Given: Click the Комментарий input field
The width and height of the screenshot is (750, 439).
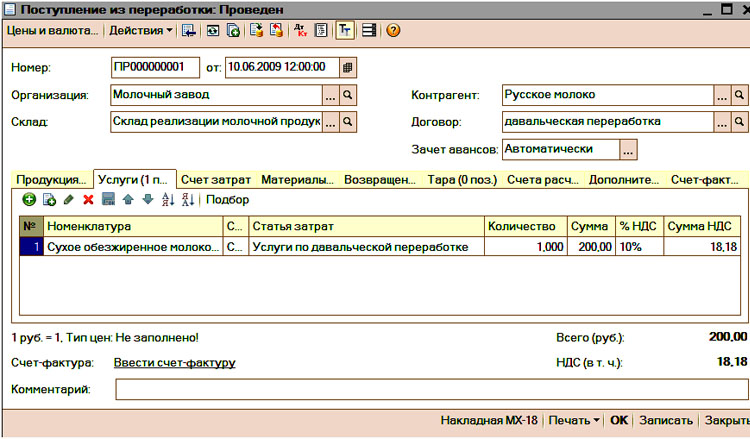Looking at the screenshot, I should coord(432,389).
